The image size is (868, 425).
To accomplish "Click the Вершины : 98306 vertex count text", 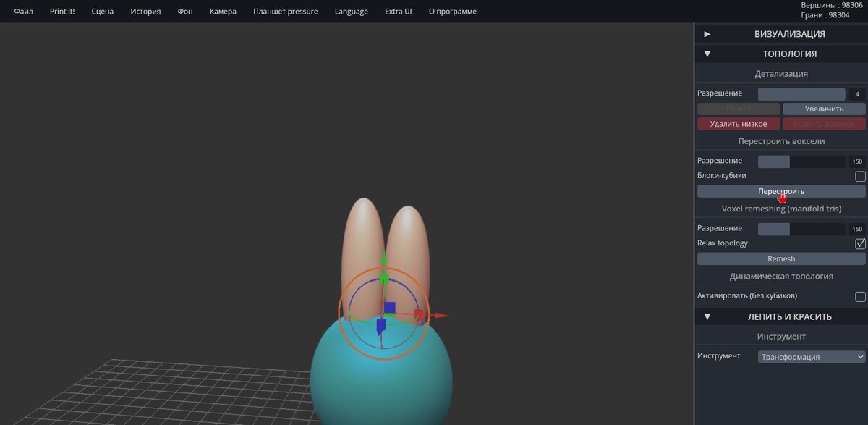I will point(831,5).
